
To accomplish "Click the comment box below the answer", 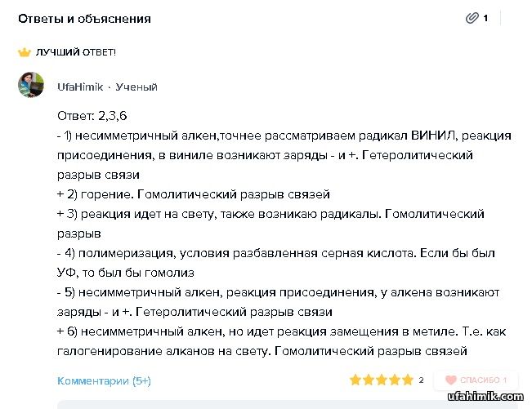I will [288, 405].
